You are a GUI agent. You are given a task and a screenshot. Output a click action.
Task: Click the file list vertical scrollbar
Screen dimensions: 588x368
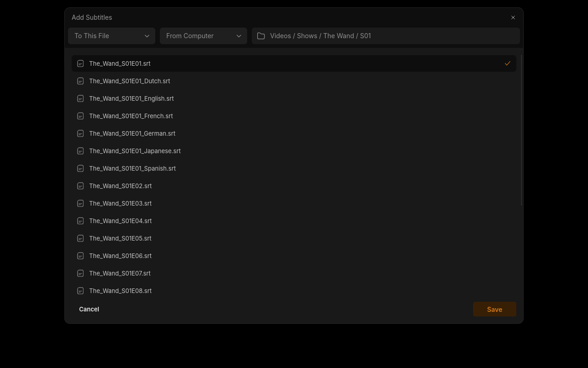tap(522, 131)
